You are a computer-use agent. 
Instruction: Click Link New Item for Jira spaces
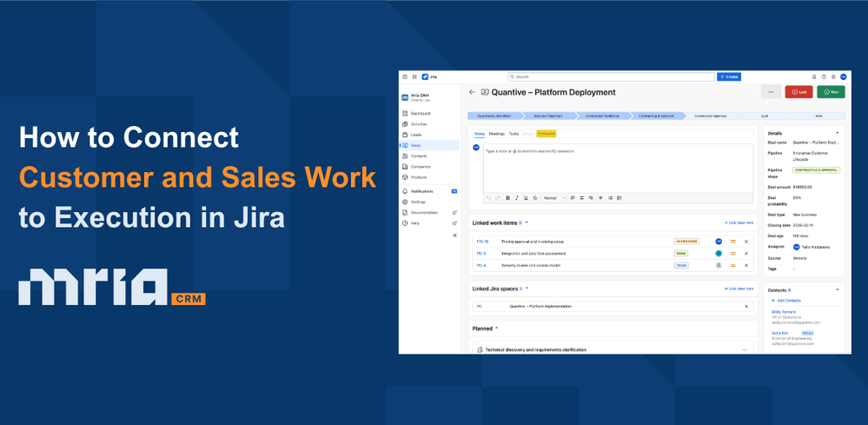739,289
